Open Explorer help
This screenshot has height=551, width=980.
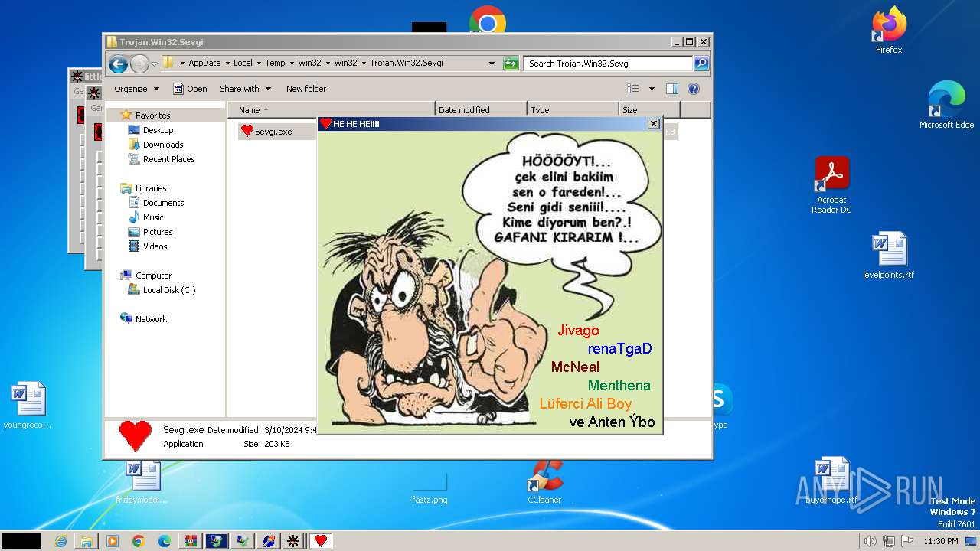click(x=694, y=89)
